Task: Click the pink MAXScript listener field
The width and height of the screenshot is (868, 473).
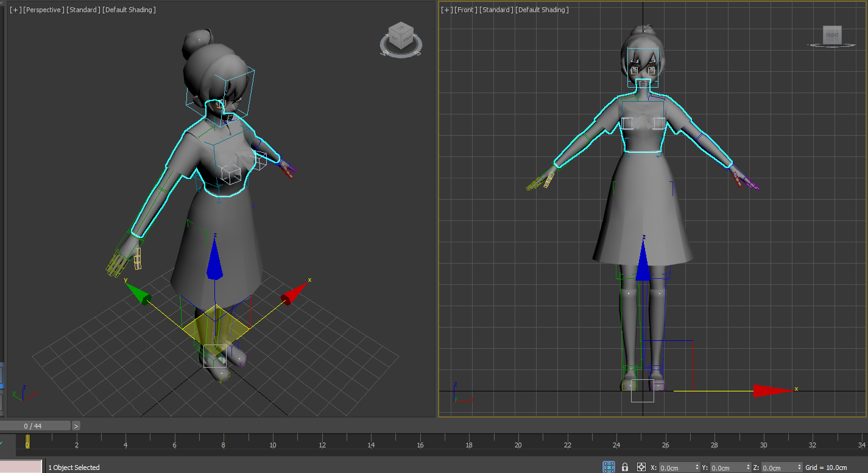Action: [21, 467]
